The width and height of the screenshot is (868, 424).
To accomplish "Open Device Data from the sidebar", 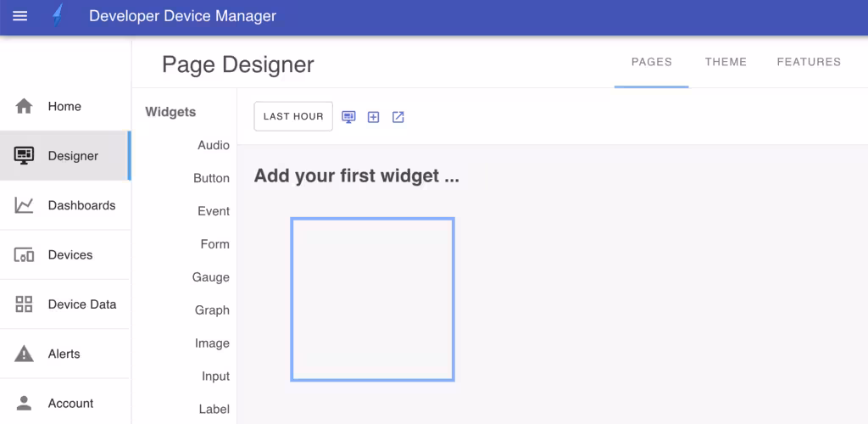I will [x=65, y=304].
